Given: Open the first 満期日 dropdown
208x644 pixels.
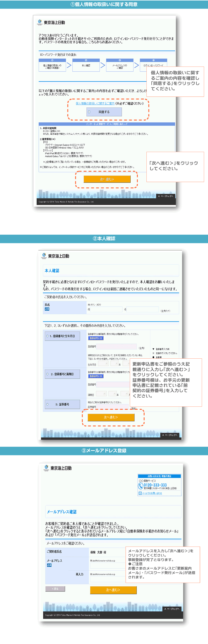Looking at the screenshot, I should click(x=101, y=394).
